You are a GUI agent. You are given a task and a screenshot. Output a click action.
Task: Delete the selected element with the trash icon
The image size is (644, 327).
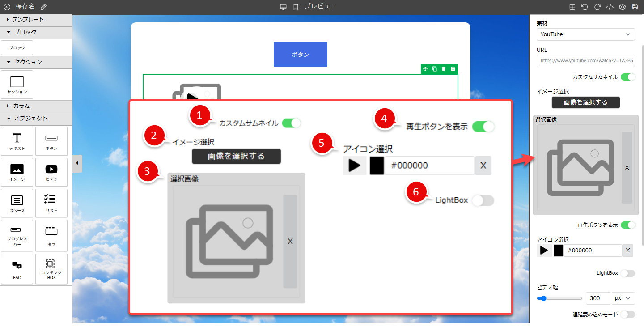pos(444,69)
